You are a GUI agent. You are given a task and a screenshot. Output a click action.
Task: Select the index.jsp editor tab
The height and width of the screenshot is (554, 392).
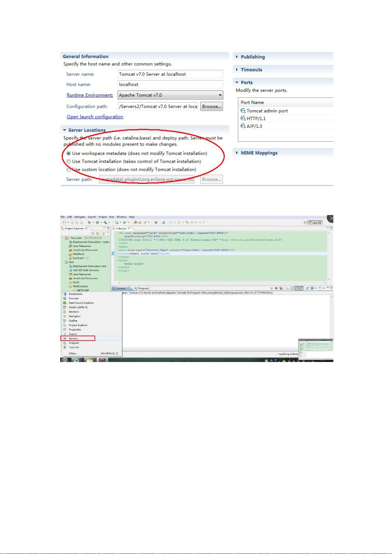pyautogui.click(x=121, y=228)
